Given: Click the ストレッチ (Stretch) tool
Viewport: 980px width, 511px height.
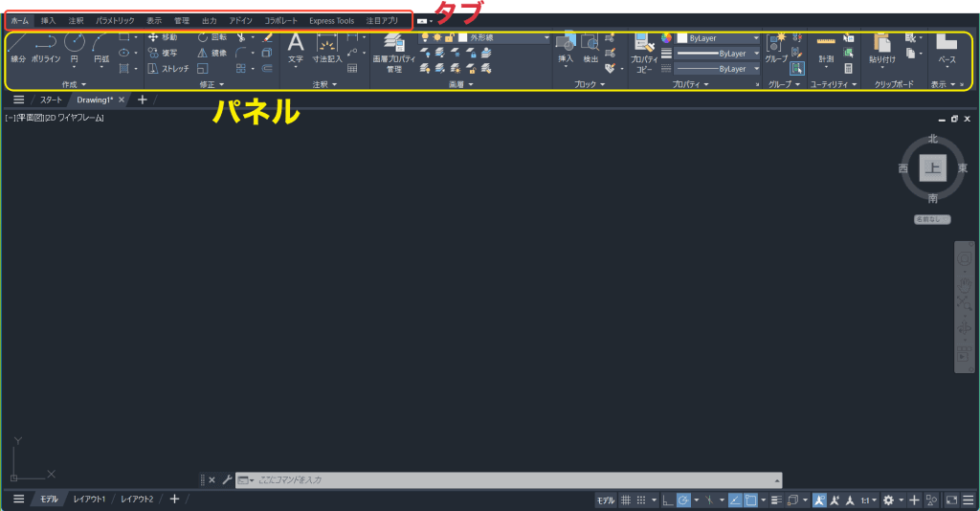Looking at the screenshot, I should click(168, 69).
